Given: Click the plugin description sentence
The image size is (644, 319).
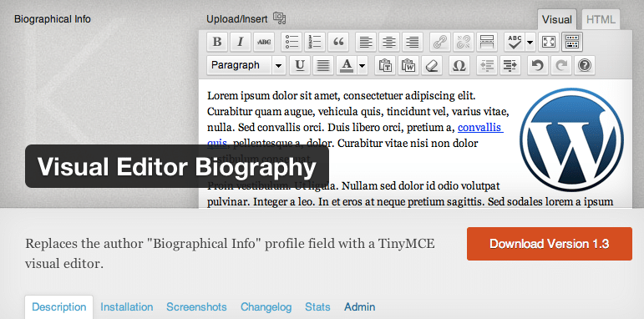Looking at the screenshot, I should [230, 254].
